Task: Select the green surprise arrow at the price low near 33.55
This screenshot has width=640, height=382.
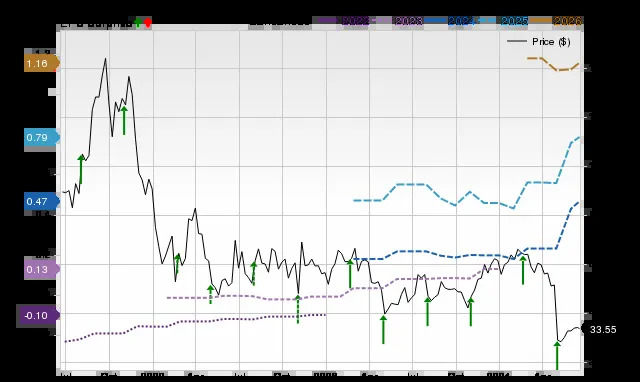Action: [x=557, y=355]
